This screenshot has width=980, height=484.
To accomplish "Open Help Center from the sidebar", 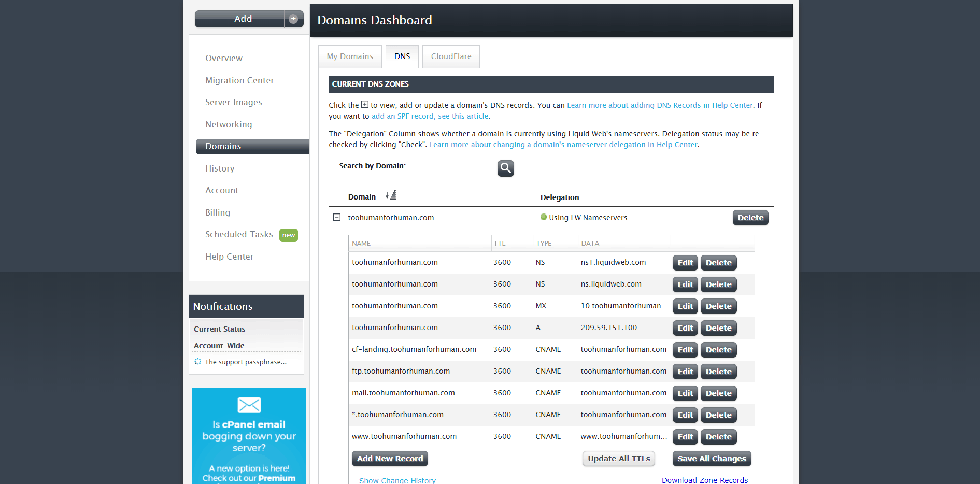I will (229, 257).
